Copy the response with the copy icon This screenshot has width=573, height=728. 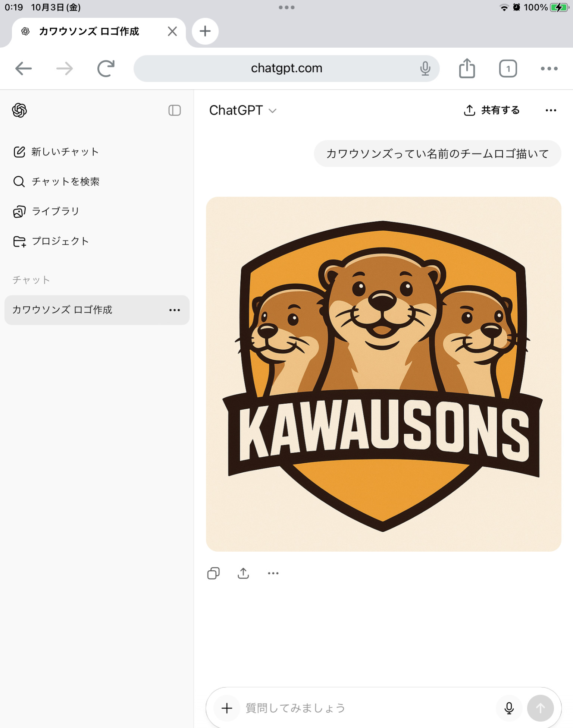[213, 573]
